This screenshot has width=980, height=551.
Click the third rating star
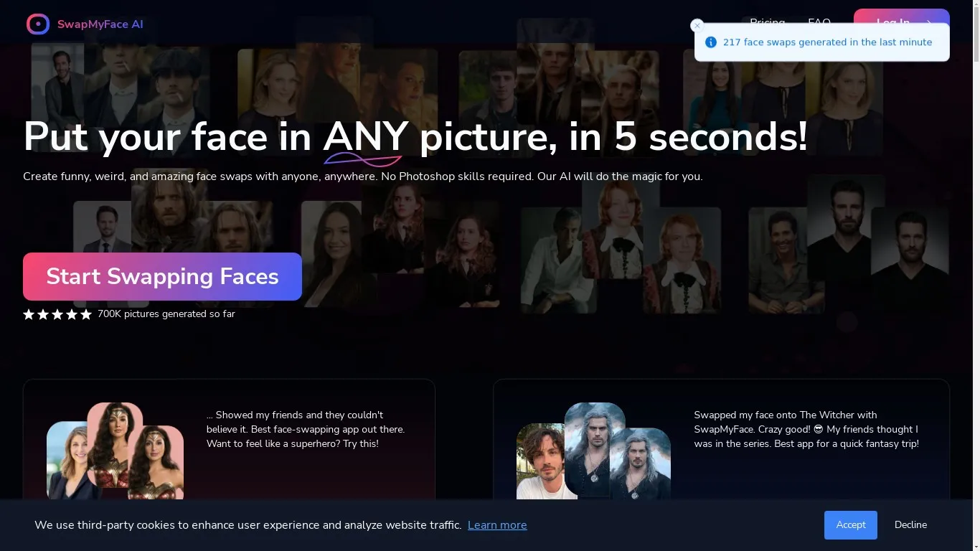tap(57, 314)
